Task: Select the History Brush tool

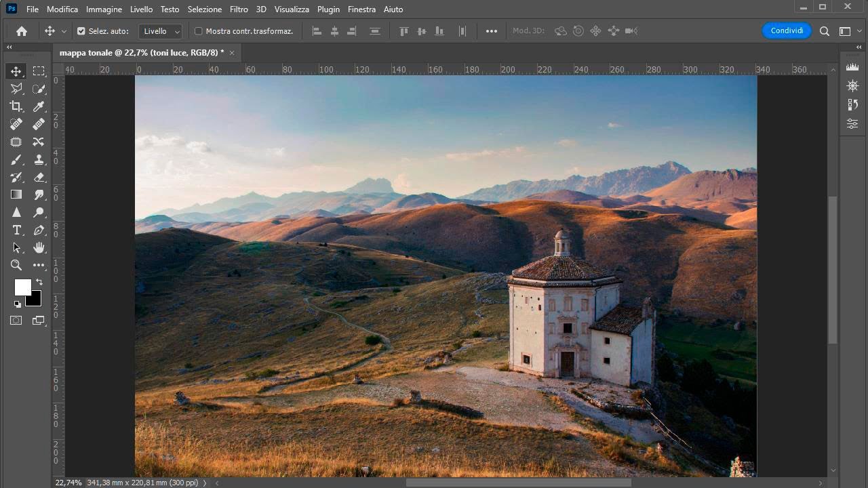Action: 16,177
